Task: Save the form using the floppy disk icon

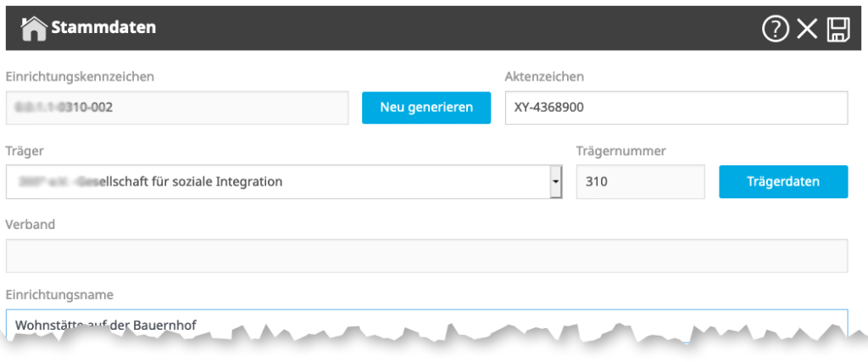Action: (838, 30)
